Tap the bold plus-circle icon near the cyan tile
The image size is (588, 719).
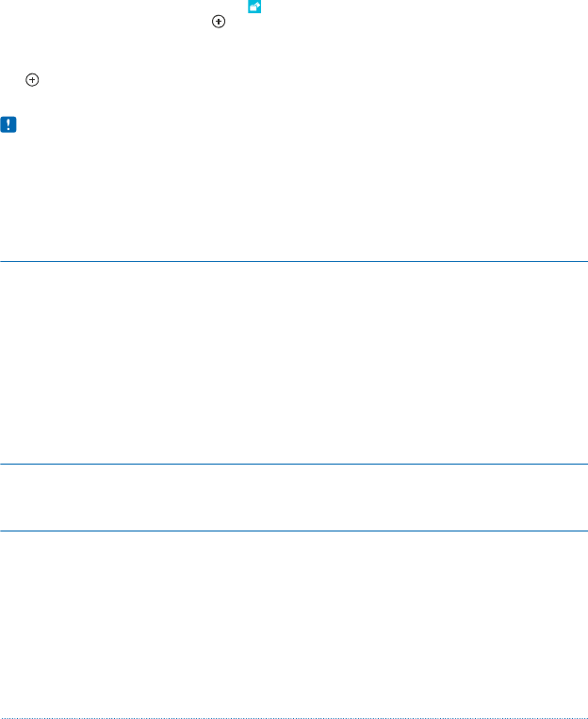[x=219, y=22]
